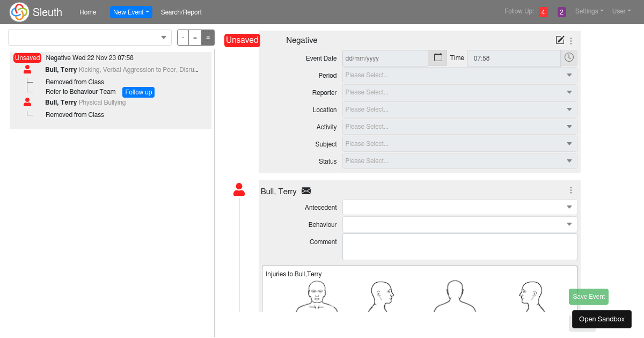Click into the Comment text area
The height and width of the screenshot is (338, 644).
[459, 247]
